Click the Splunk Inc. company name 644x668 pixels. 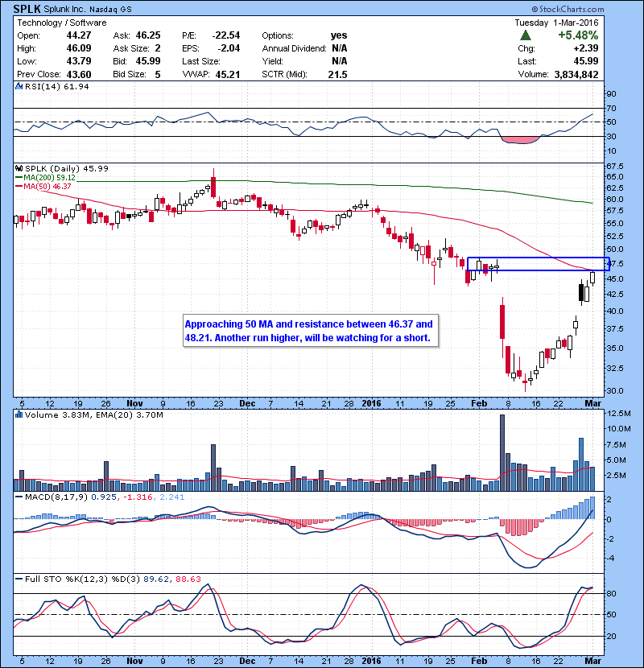click(x=64, y=9)
